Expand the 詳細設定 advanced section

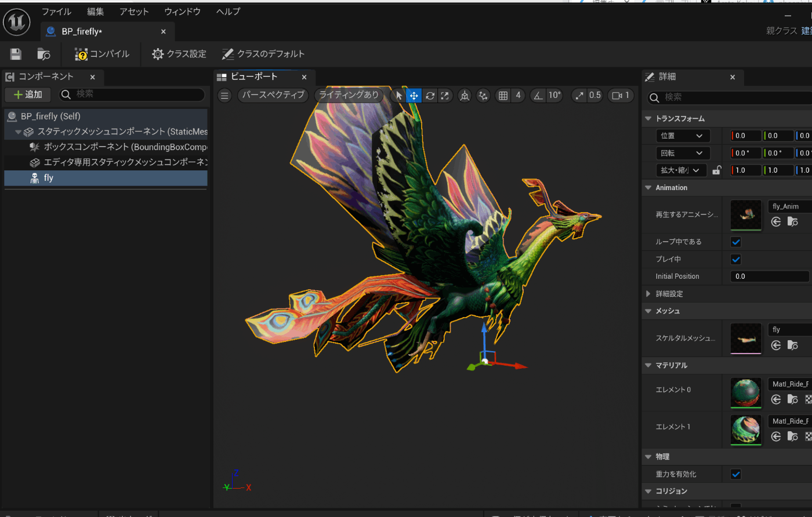pyautogui.click(x=648, y=294)
